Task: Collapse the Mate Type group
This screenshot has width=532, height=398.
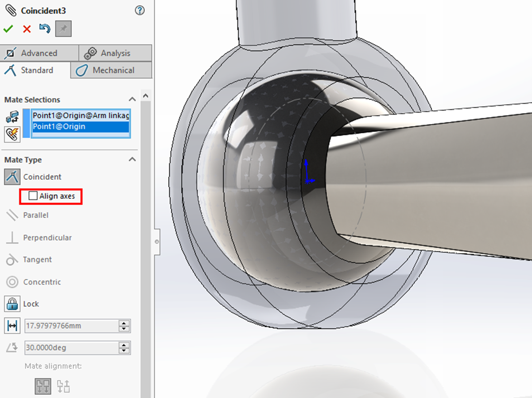Action: [x=132, y=160]
